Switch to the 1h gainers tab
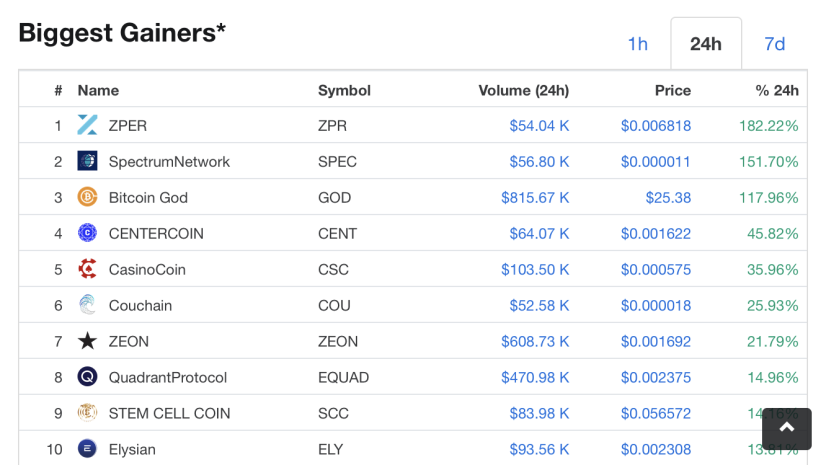 637,44
